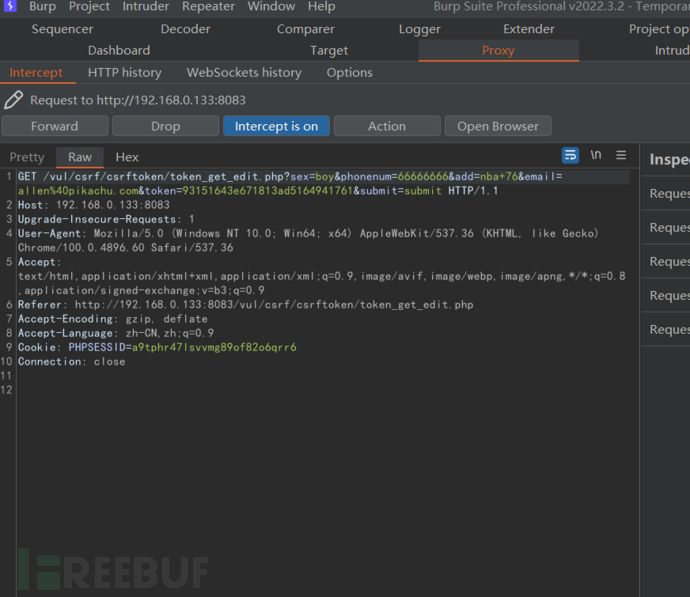This screenshot has height=597, width=690.
Task: Open the WebSockets history sub-tab
Action: 244,73
